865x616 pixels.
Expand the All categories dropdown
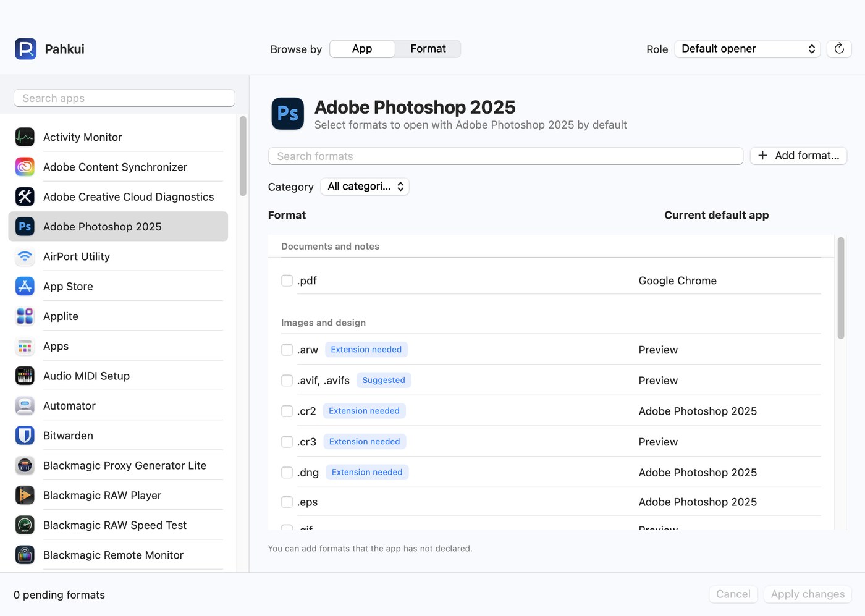coord(365,187)
